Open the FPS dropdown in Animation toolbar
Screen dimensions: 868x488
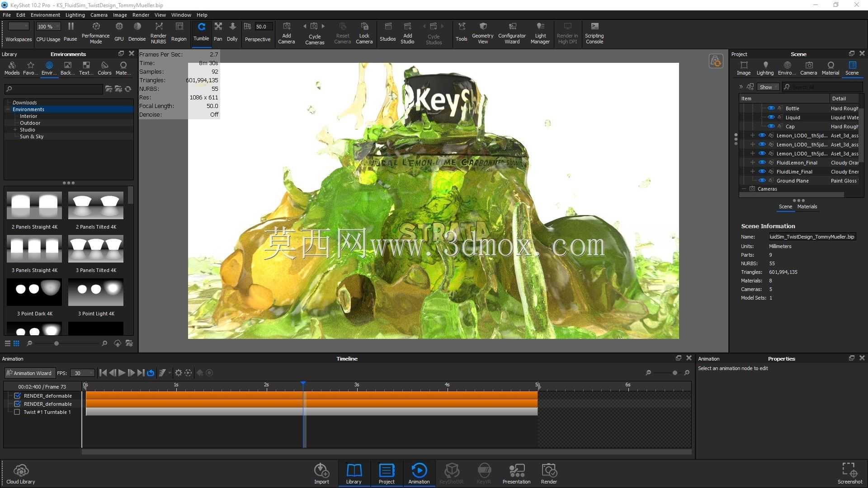tap(83, 373)
